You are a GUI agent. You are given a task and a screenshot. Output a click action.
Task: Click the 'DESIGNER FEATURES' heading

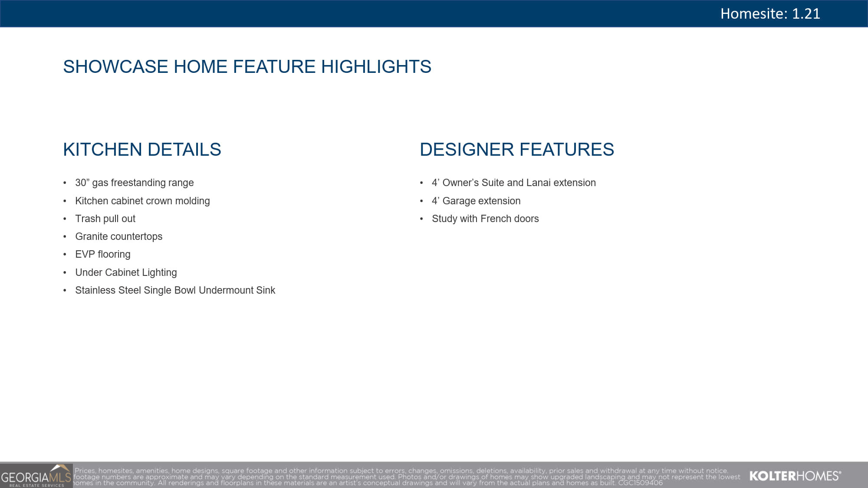(517, 149)
